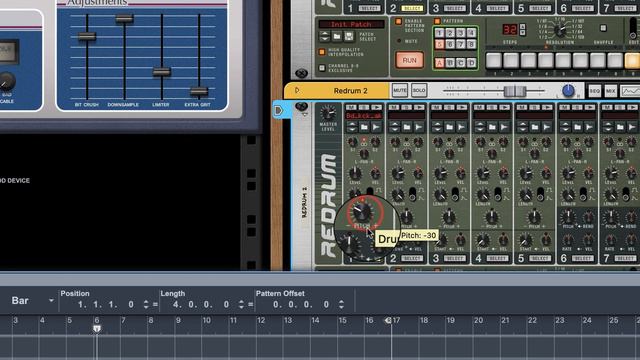Screen dimensions: 640x360
Task: Step channel 1 sample with its up/down arrows in Redrum 2
Action: (x=352, y=127)
